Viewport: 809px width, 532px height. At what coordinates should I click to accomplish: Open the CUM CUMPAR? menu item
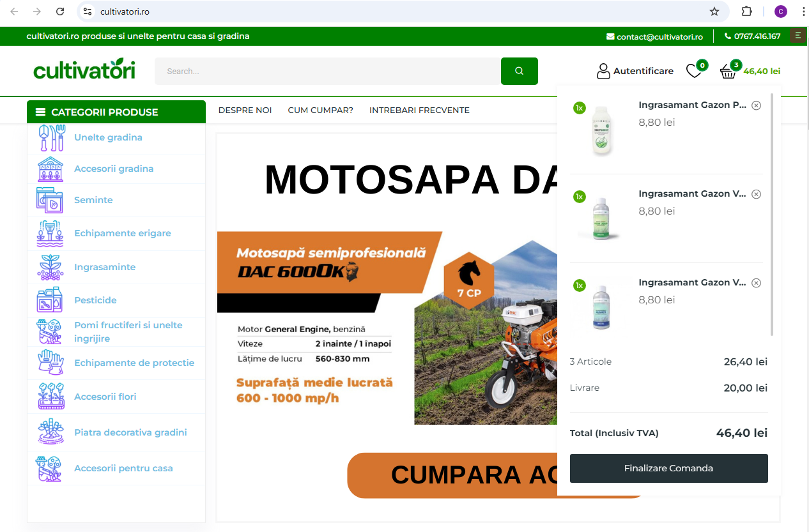pyautogui.click(x=321, y=110)
